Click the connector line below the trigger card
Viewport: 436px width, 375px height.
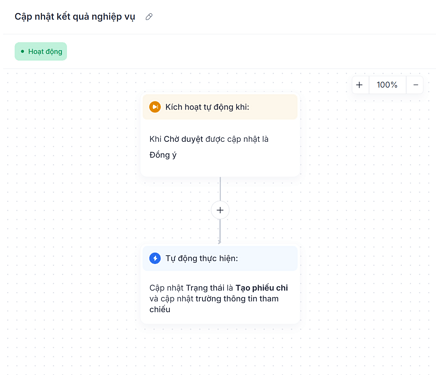coord(220,189)
